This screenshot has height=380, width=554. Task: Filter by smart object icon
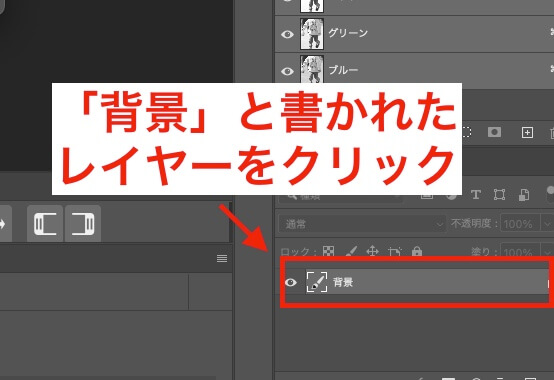[524, 195]
